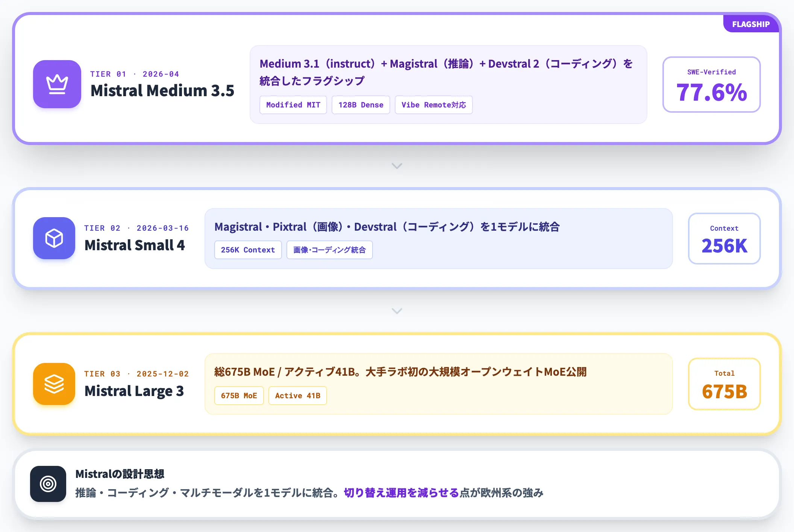Click the FLAGSHIP badge
The height and width of the screenshot is (532, 794).
coord(751,24)
